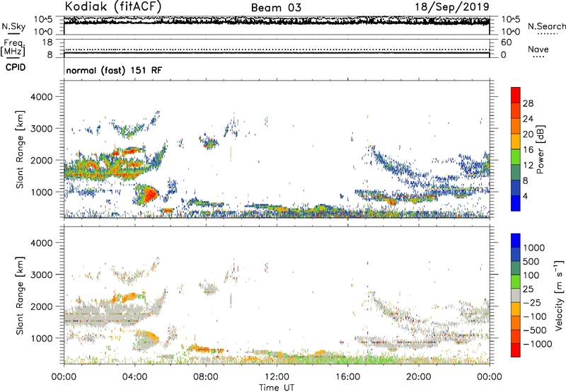
Task: Click the 'N.Search' legend label
Action: tap(547, 26)
